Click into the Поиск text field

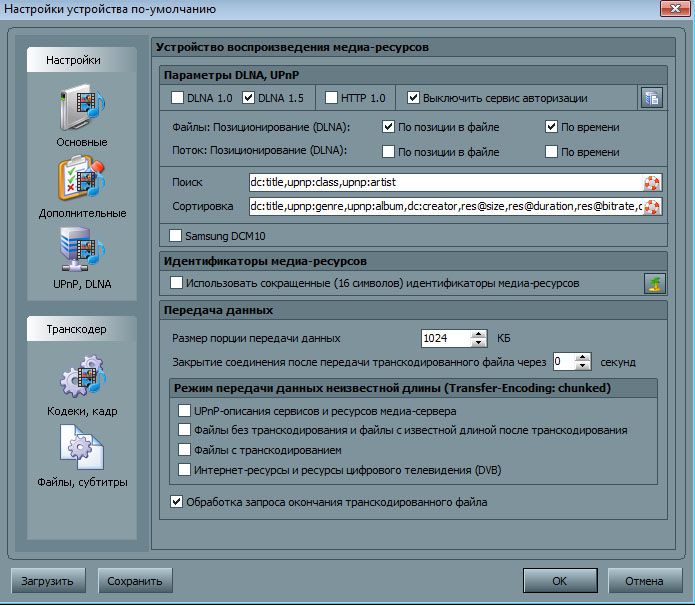pos(445,182)
